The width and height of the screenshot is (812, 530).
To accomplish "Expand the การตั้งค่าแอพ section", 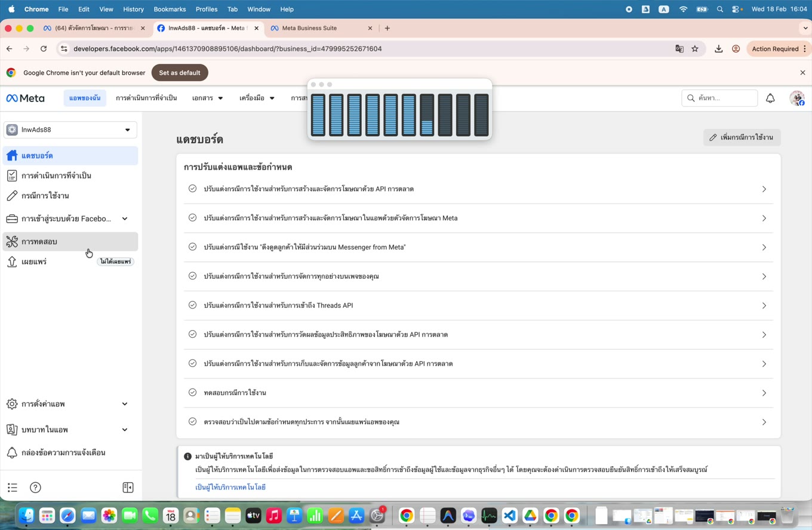I will pos(125,404).
